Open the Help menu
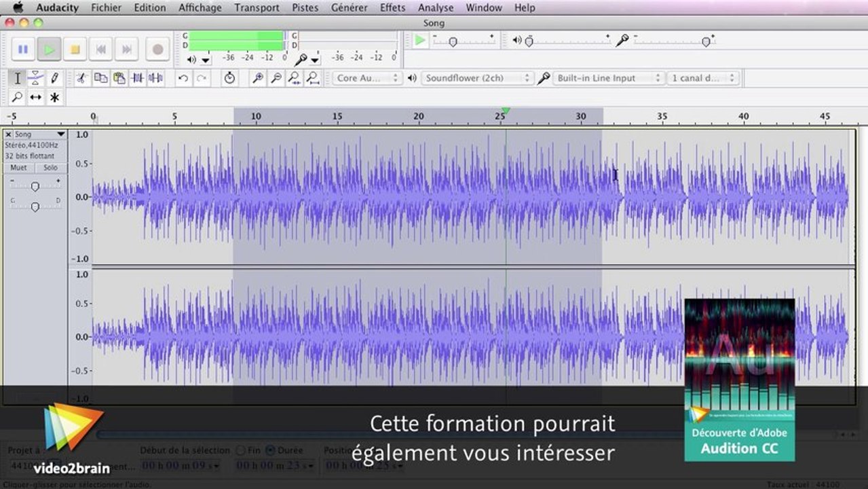Viewport: 868px width, 489px height. (525, 7)
